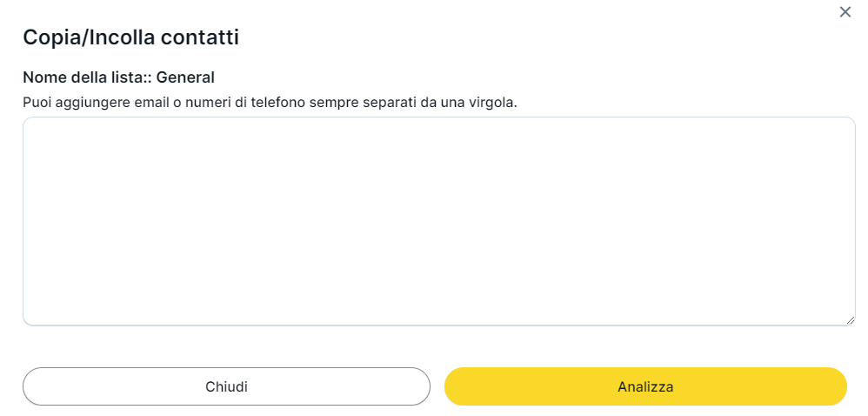Click the comma-separated instructions text
Screen dimensions: 868x416
tap(270, 103)
